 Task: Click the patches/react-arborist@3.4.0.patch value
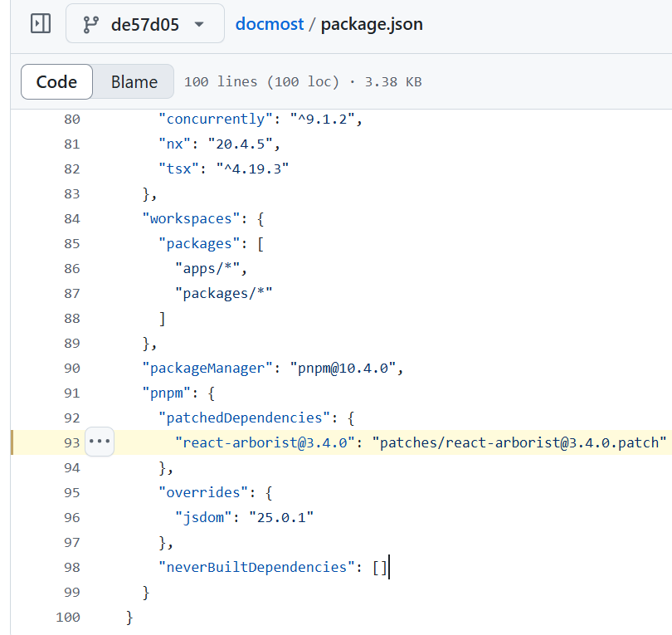point(519,442)
